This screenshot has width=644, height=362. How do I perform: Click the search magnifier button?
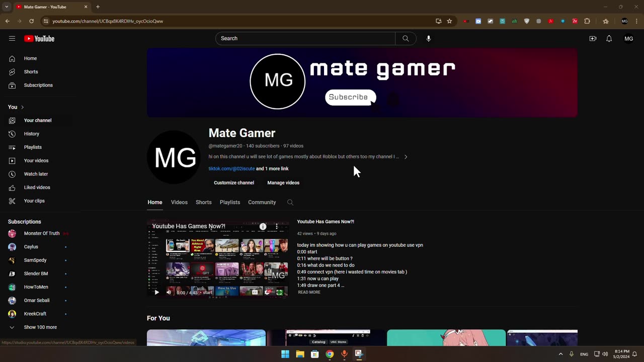coord(406,39)
